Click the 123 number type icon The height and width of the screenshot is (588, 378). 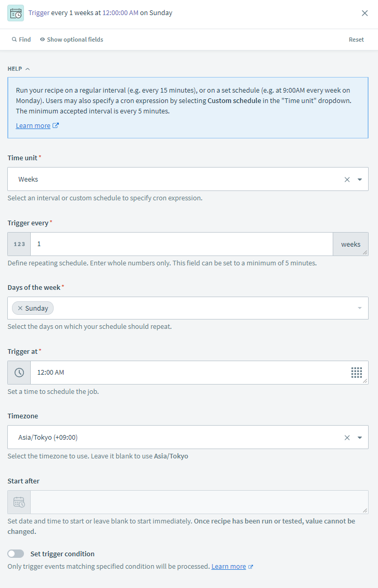pyautogui.click(x=19, y=244)
